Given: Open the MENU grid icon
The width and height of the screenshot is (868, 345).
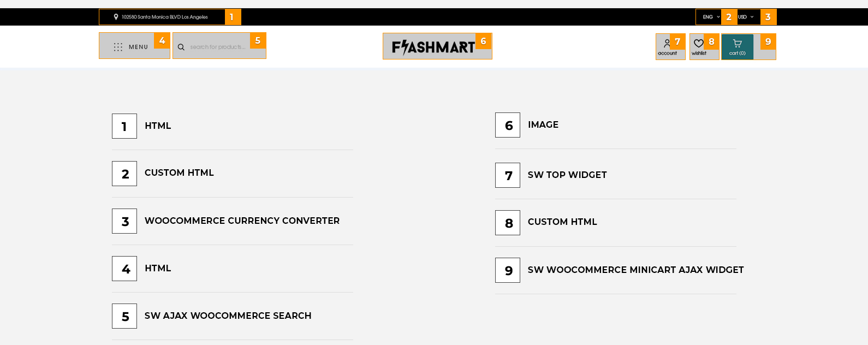Looking at the screenshot, I should (118, 47).
